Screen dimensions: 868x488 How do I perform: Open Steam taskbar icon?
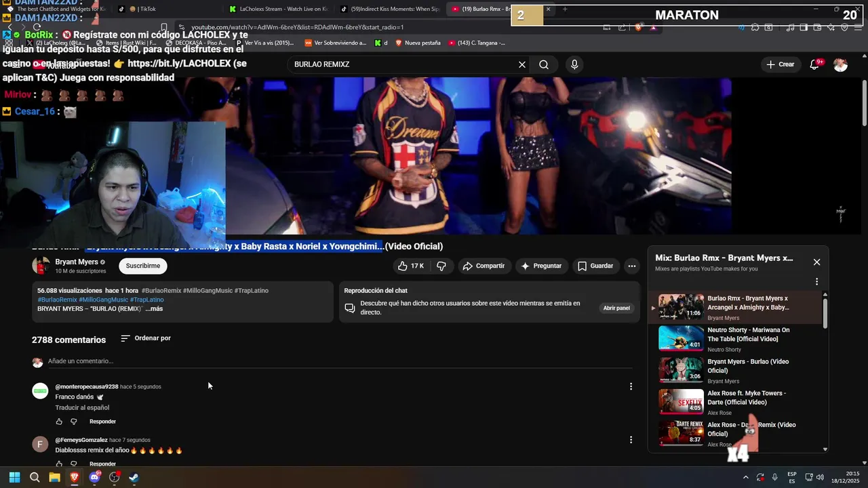tap(134, 477)
